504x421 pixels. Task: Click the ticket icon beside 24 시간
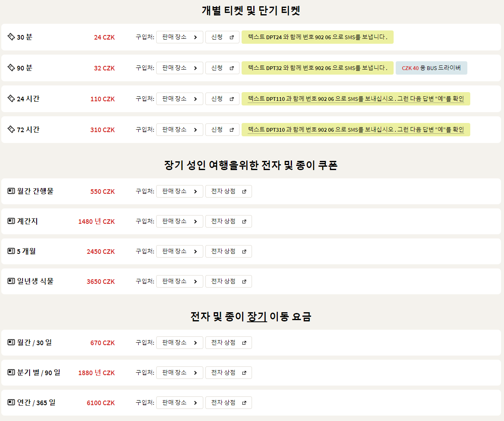coord(11,99)
